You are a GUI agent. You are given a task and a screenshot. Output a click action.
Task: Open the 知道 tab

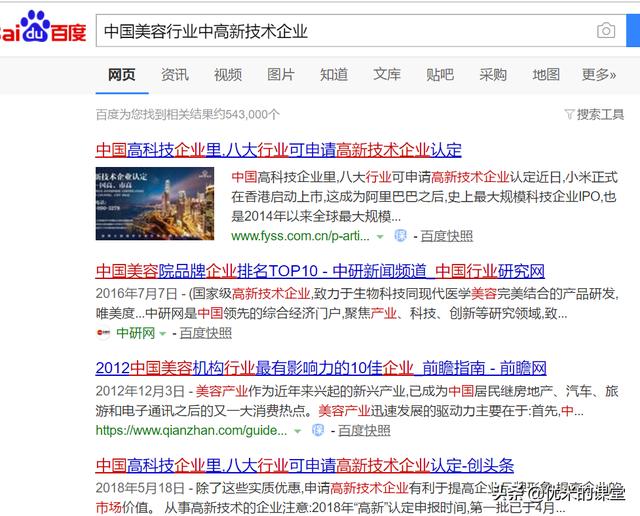(334, 75)
